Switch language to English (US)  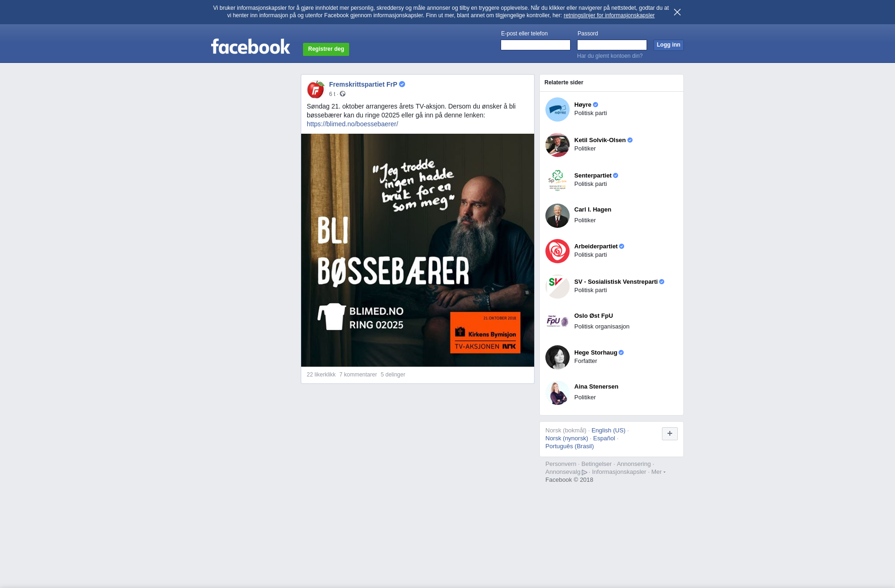point(608,431)
